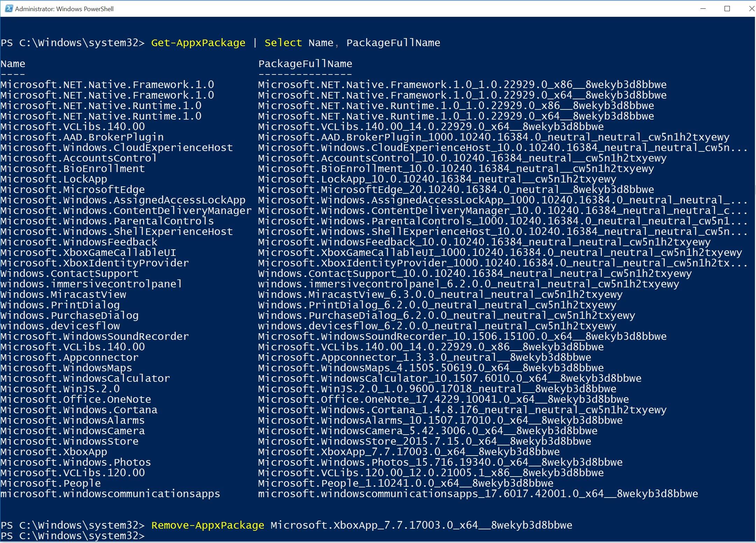
Task: Click Microsoft.WindowsCalculator name entry
Action: (x=85, y=378)
